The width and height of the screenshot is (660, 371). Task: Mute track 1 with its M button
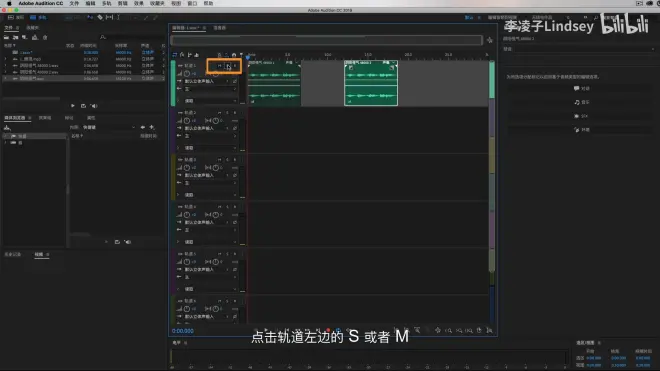tap(219, 66)
